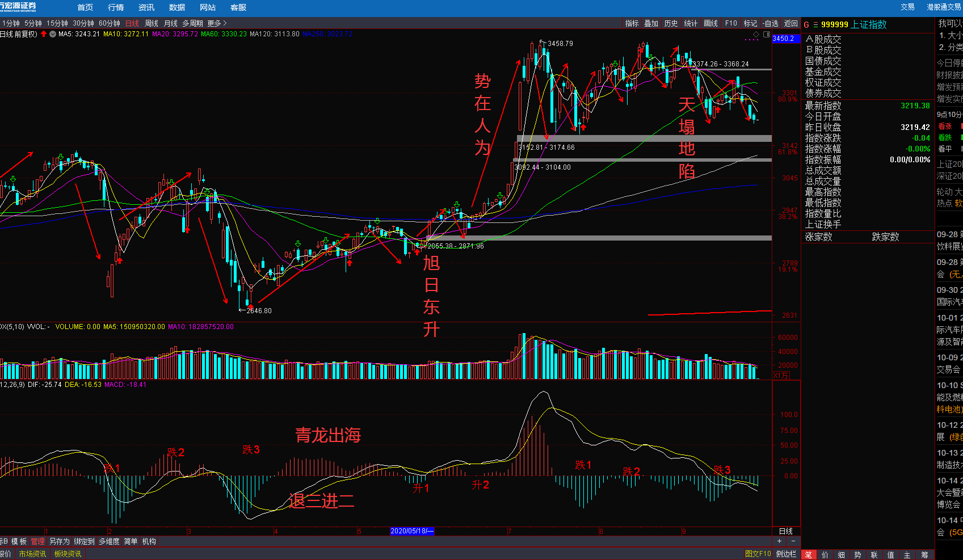Click the 2020/05/18 date marker on timeline
963x560 pixels.
click(412, 531)
